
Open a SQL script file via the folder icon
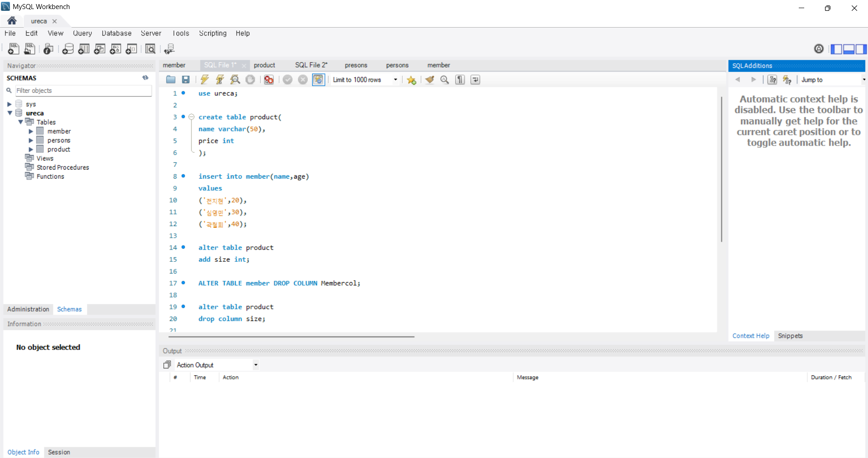[171, 80]
